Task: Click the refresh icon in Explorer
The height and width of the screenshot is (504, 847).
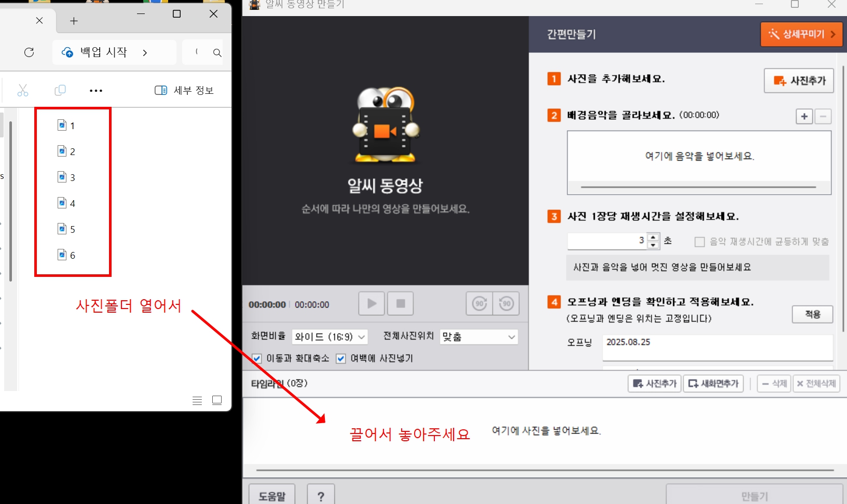Action: click(29, 52)
